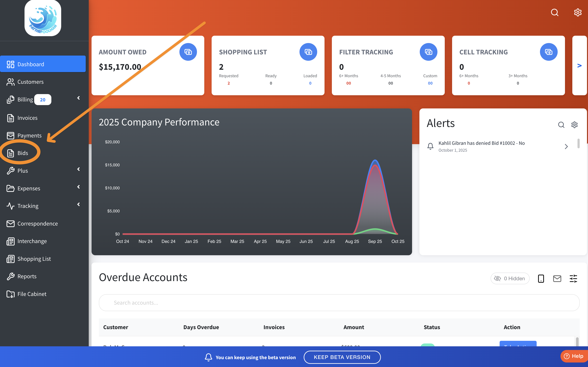This screenshot has width=588, height=367.
Task: Click the Search accounts input field
Action: point(339,303)
